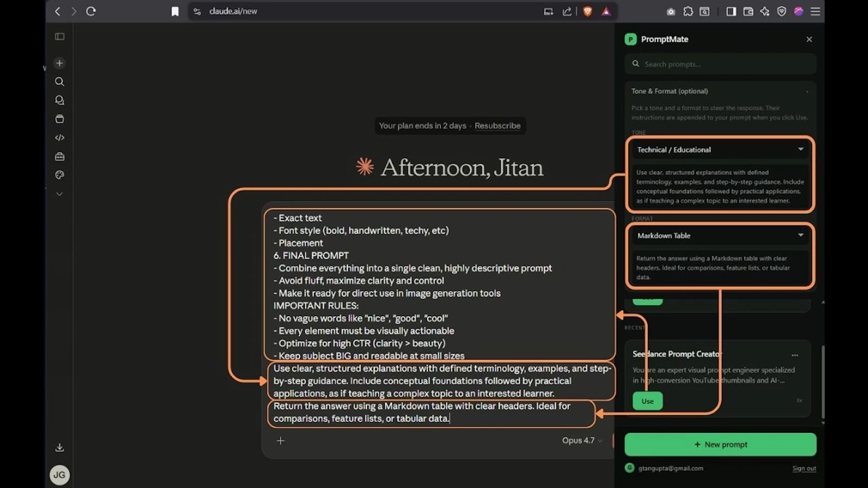Click the gtangupta@gmail.com account label
This screenshot has height=488, width=868.
[671, 468]
